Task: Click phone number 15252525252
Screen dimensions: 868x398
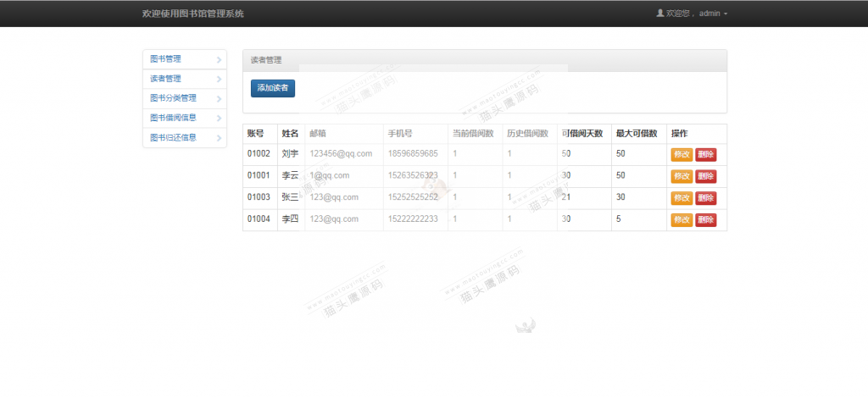Action: [413, 196]
